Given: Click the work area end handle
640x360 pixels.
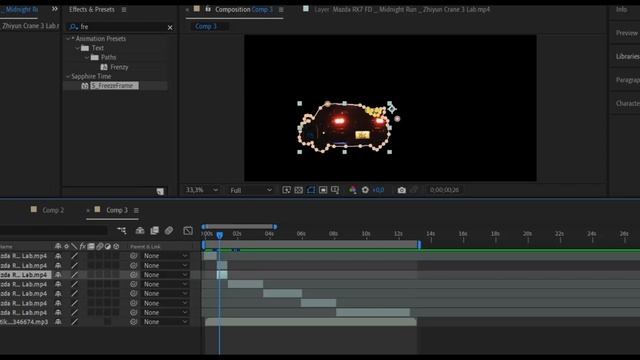Looking at the screenshot, I should coord(419,244).
